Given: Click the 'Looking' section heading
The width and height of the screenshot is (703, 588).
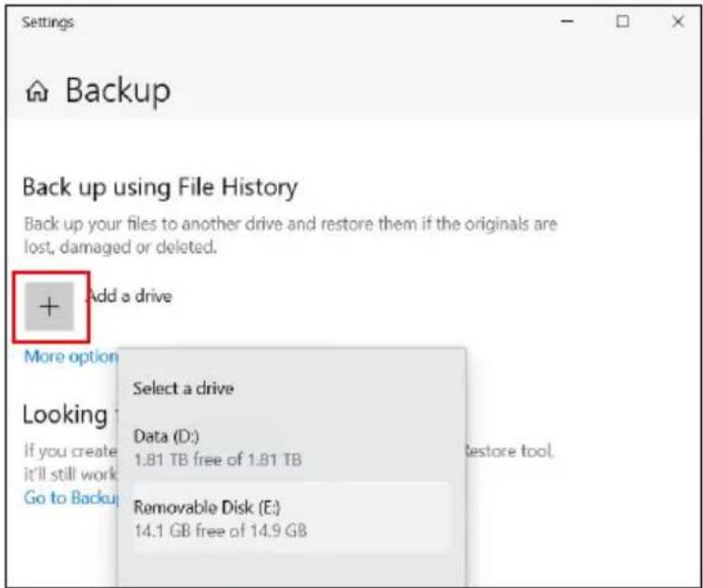Looking at the screenshot, I should [66, 415].
